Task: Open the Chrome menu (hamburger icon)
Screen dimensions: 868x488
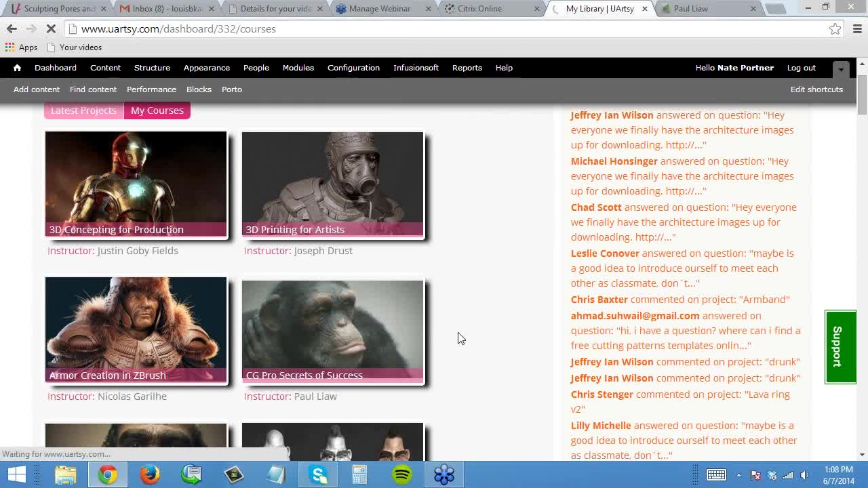Action: 857,28
